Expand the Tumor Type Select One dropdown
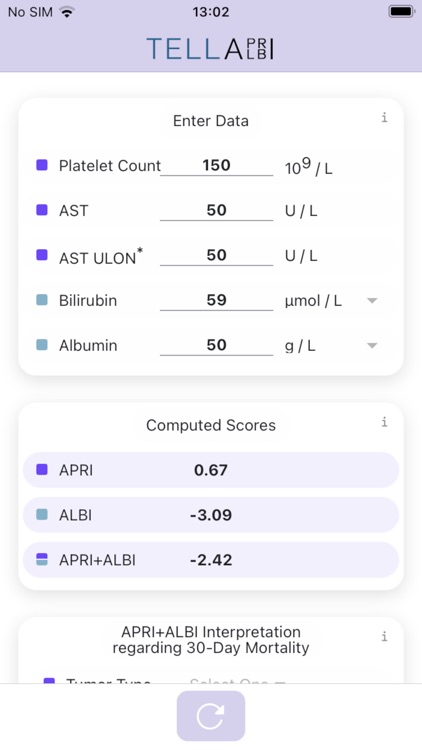 click(237, 681)
